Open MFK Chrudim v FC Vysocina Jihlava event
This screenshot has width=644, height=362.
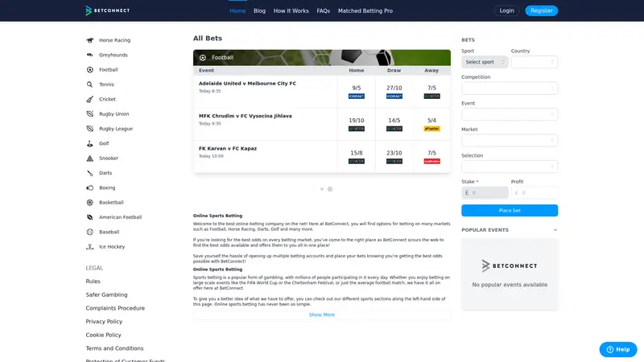[246, 116]
